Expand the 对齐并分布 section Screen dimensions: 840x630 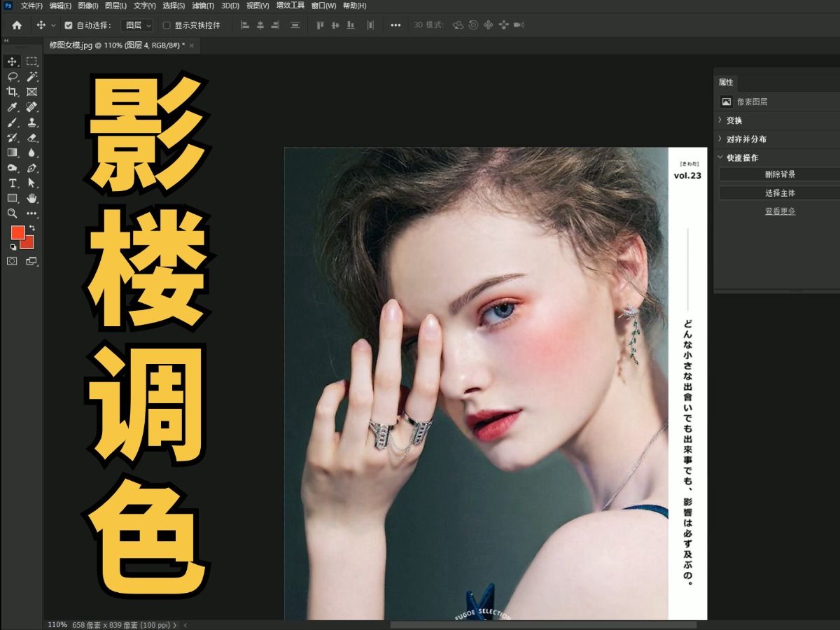coord(720,139)
